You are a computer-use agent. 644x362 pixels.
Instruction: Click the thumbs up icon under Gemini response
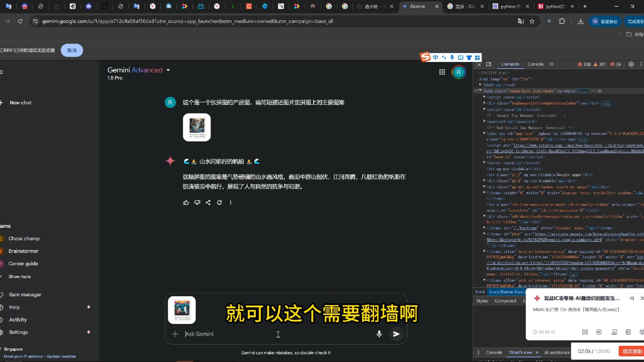[x=186, y=202]
